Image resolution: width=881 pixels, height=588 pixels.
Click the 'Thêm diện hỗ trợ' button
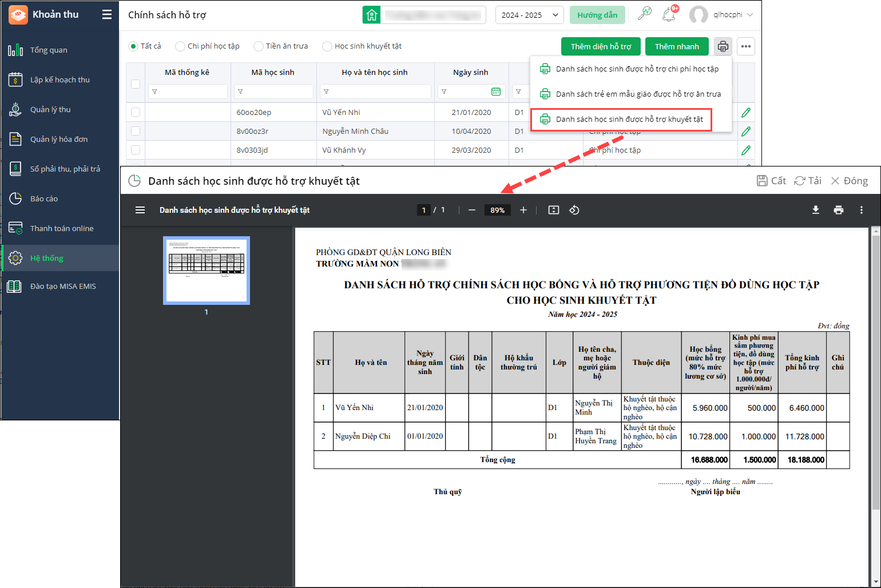[x=601, y=46]
